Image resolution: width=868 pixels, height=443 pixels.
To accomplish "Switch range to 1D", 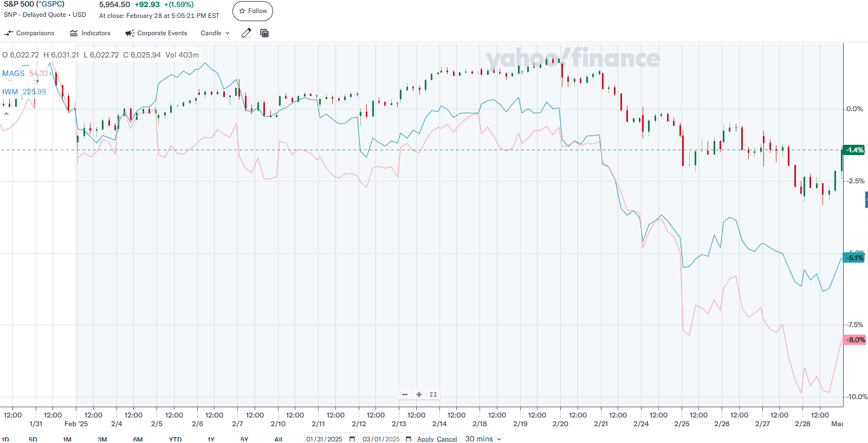I will click(5, 439).
